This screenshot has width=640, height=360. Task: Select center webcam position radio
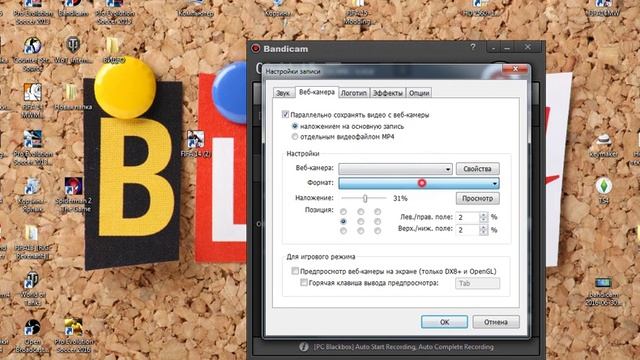click(360, 221)
